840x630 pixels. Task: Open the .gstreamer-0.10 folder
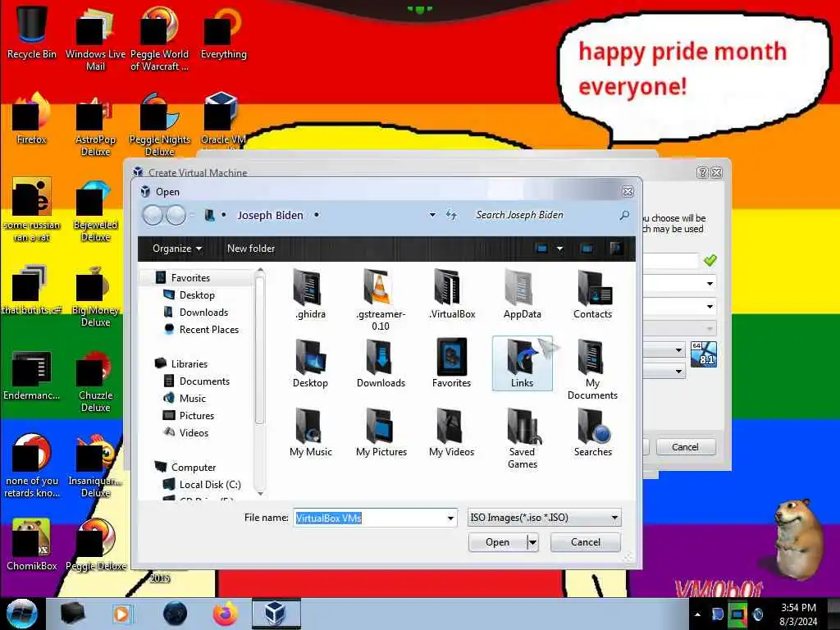pos(381,300)
